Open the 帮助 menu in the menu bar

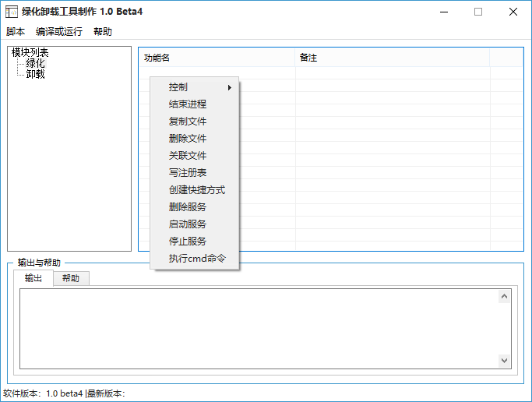click(102, 32)
